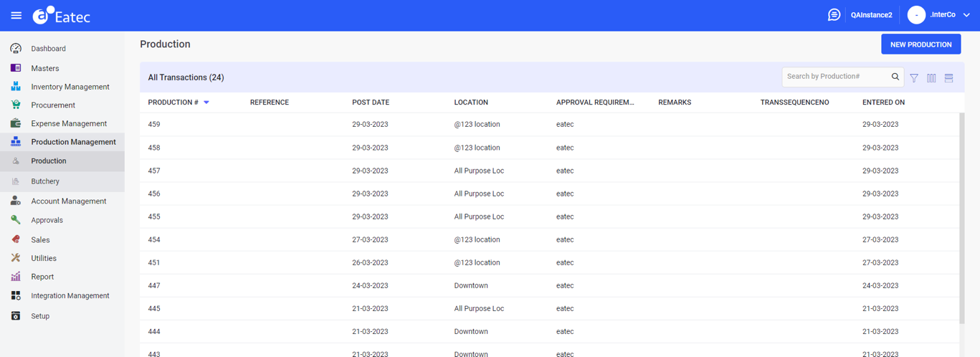Click the ENTERED ON column header

pyautogui.click(x=883, y=103)
